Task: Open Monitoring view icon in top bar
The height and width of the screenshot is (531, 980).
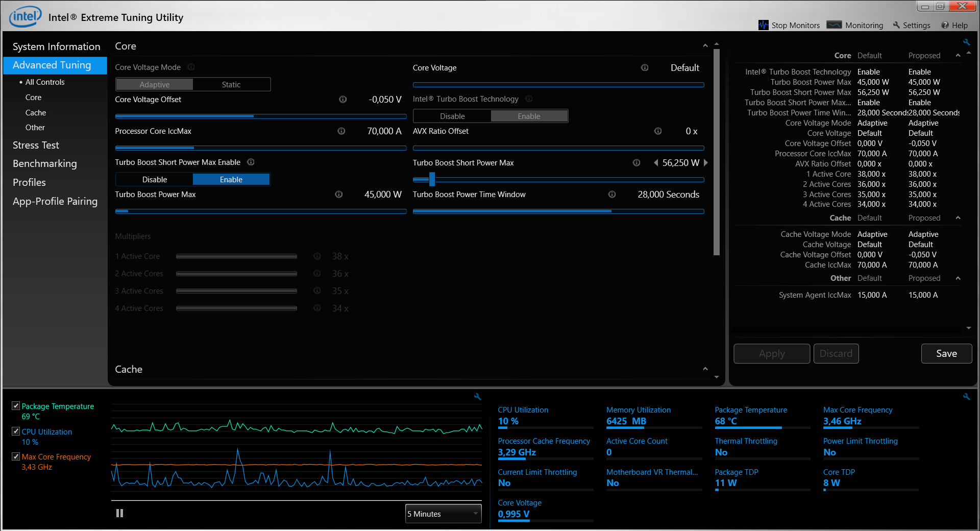Action: (834, 25)
